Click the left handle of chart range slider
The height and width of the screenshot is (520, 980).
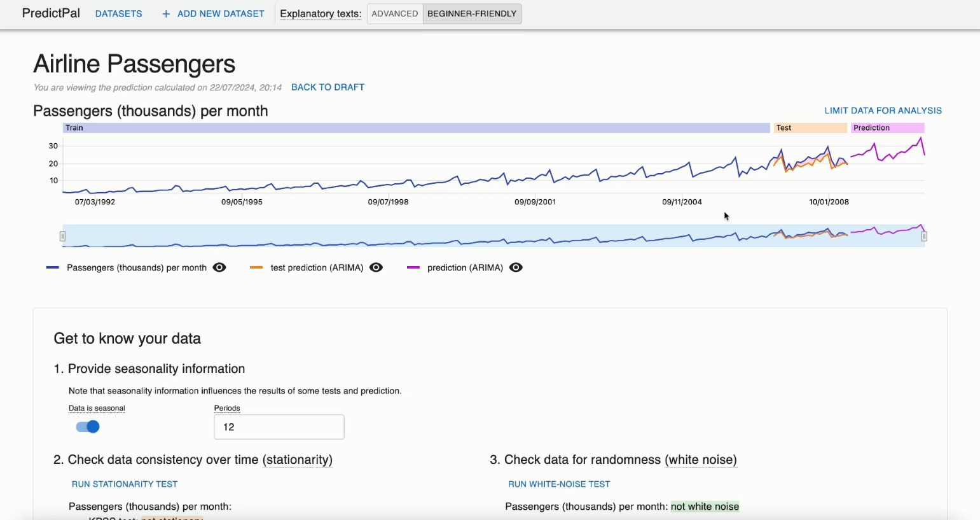point(62,236)
